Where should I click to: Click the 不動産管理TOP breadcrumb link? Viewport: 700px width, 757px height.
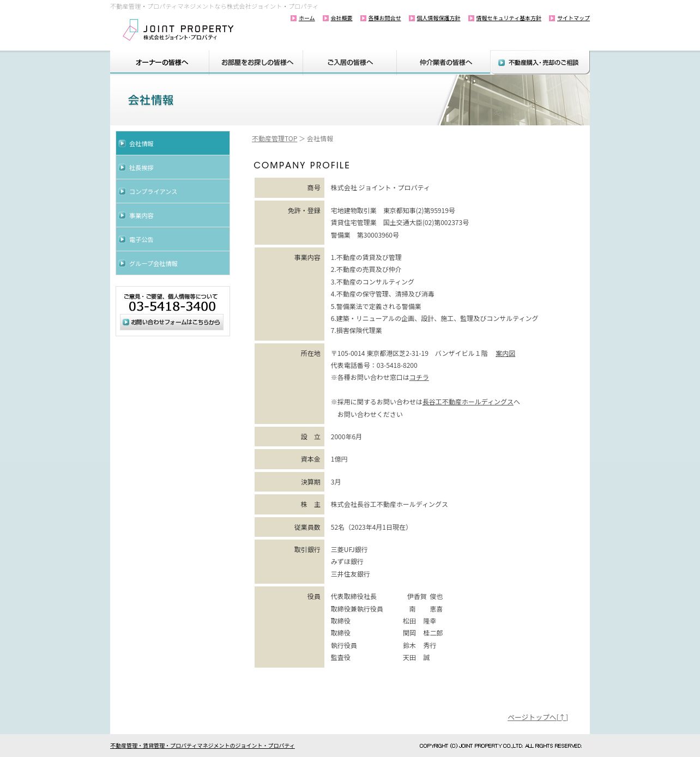pos(274,139)
